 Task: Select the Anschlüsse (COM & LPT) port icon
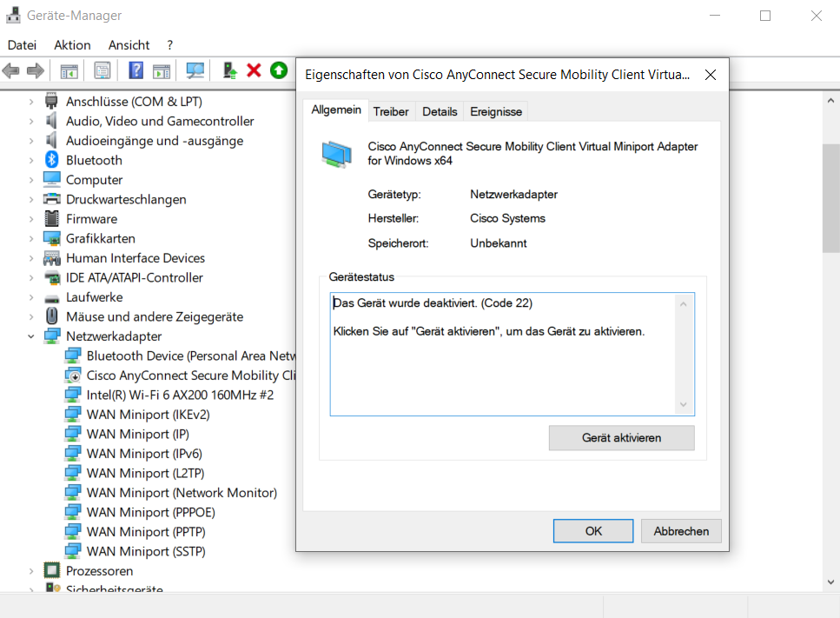(51, 101)
